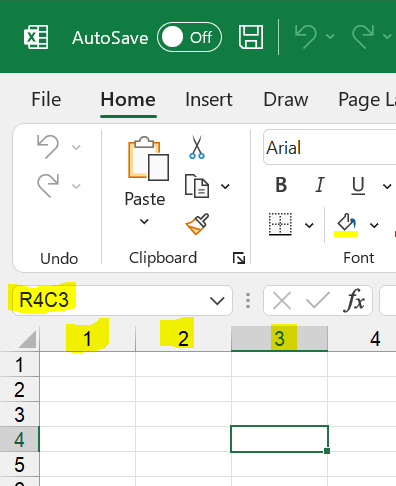
Task: Open the Clipboard dialog launcher
Action: 239,258
